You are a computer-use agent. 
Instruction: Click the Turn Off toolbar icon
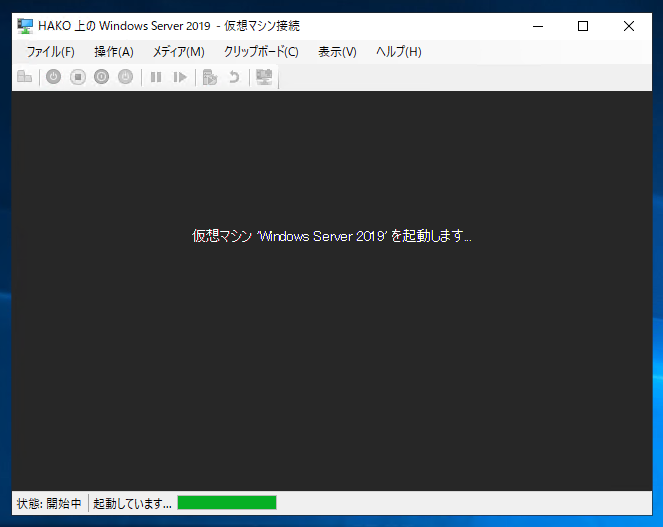(x=78, y=77)
